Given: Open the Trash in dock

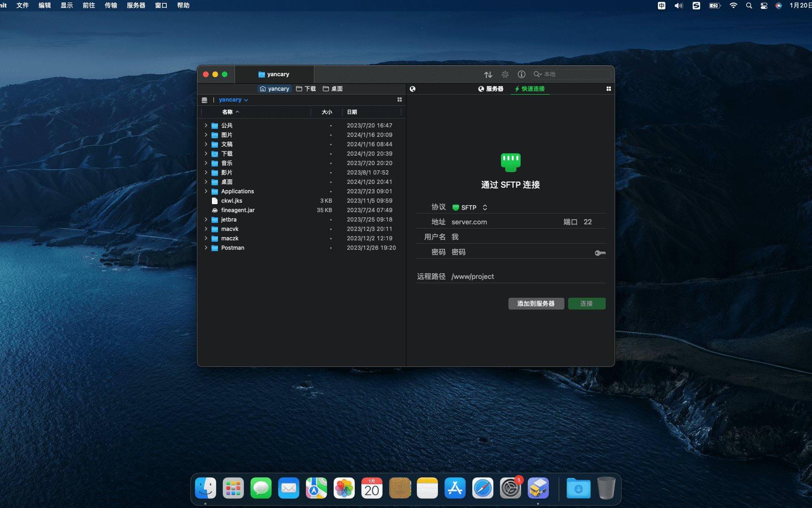Looking at the screenshot, I should point(606,488).
